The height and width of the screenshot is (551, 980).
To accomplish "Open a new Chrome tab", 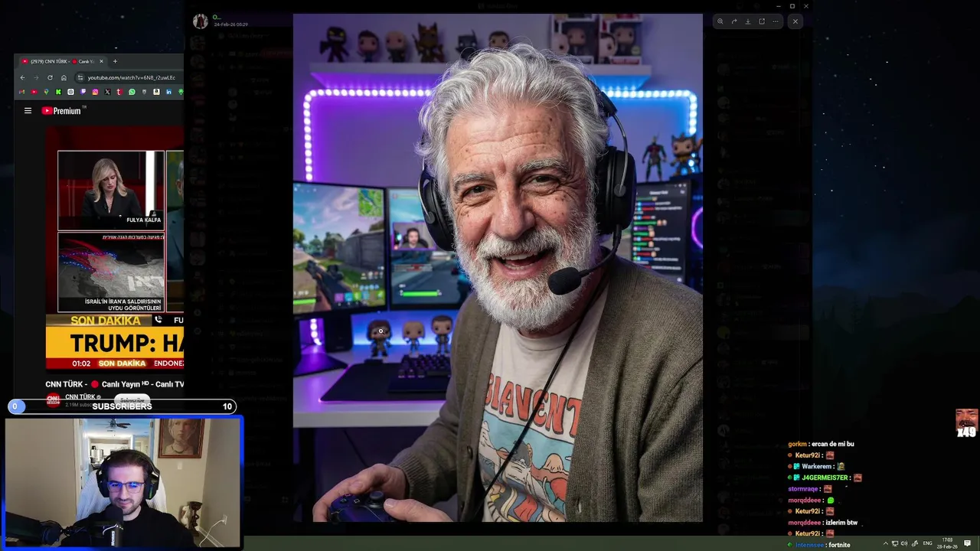I will tap(115, 61).
